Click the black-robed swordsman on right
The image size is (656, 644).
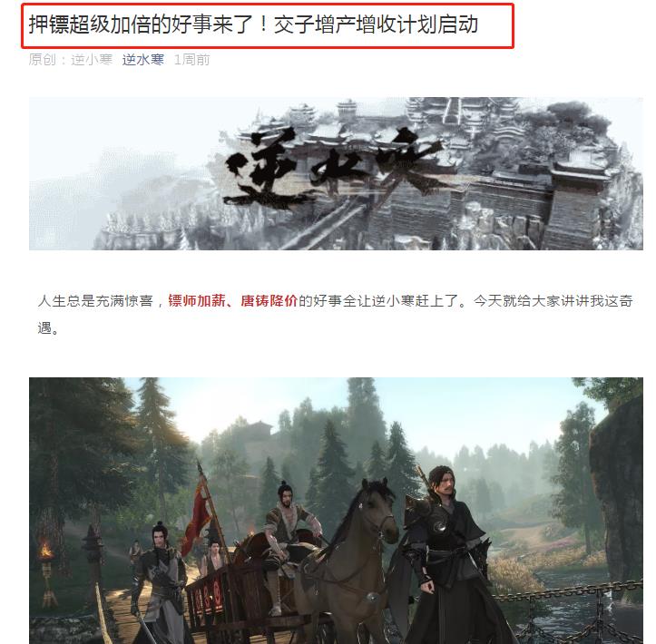pos(447,556)
